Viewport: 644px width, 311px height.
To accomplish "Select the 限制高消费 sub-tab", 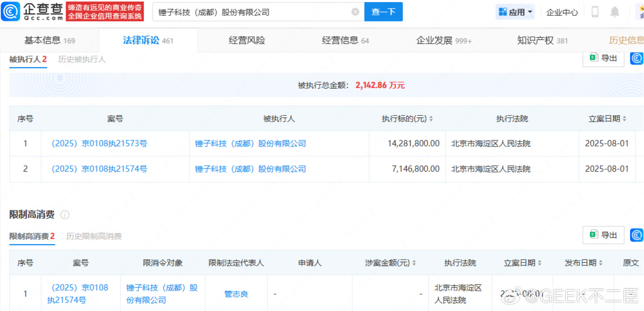I will click(32, 236).
